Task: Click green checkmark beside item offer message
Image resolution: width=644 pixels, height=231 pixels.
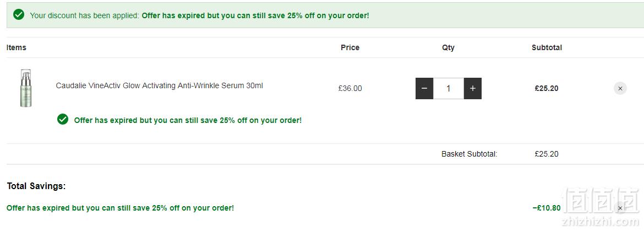Action: click(63, 119)
